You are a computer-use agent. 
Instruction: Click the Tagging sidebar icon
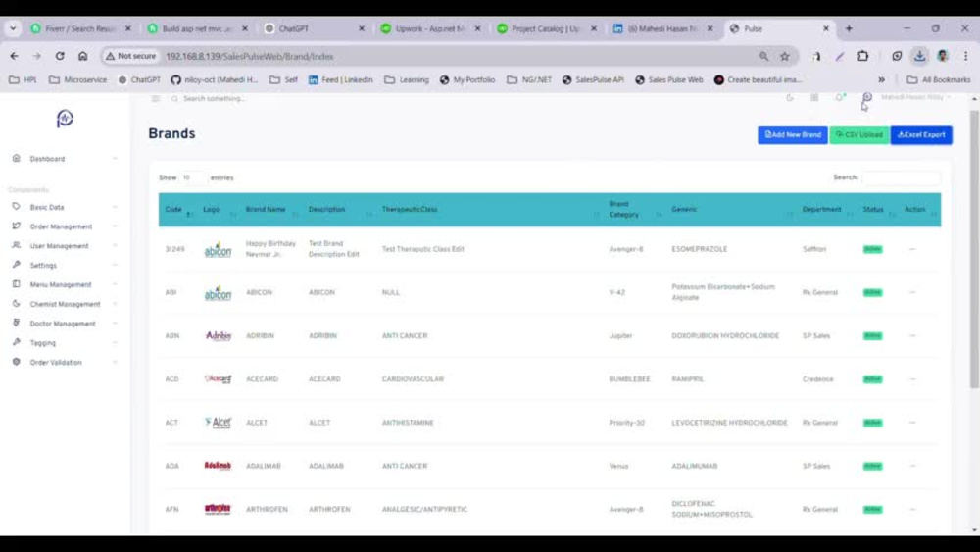(x=17, y=342)
